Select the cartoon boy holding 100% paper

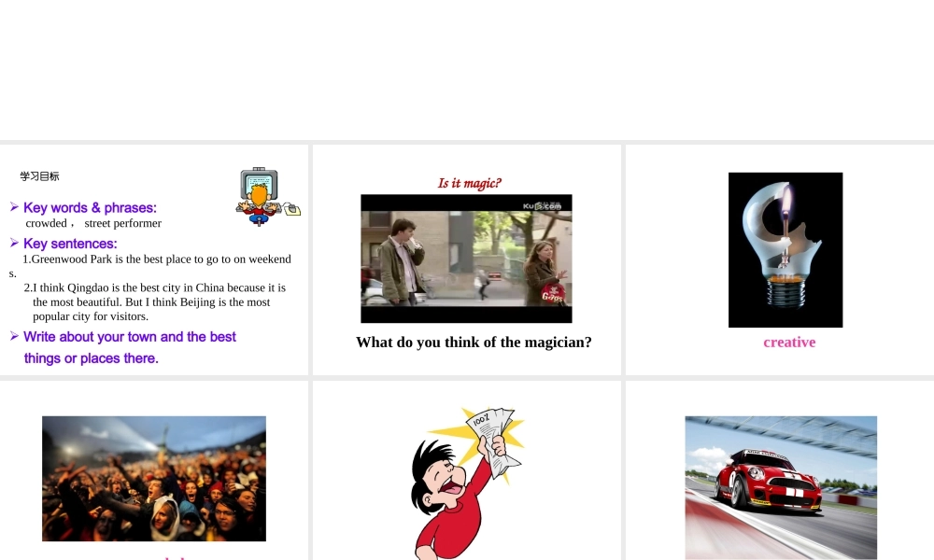[468, 483]
